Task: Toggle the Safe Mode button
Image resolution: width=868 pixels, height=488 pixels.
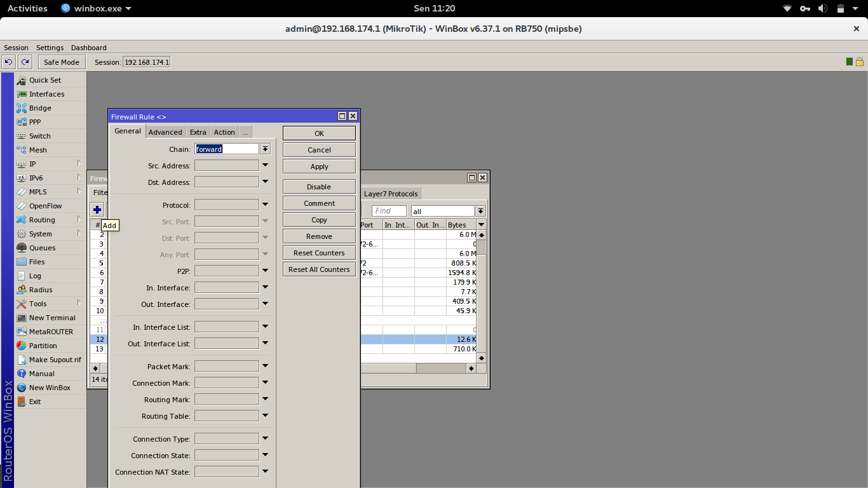Action: click(62, 62)
